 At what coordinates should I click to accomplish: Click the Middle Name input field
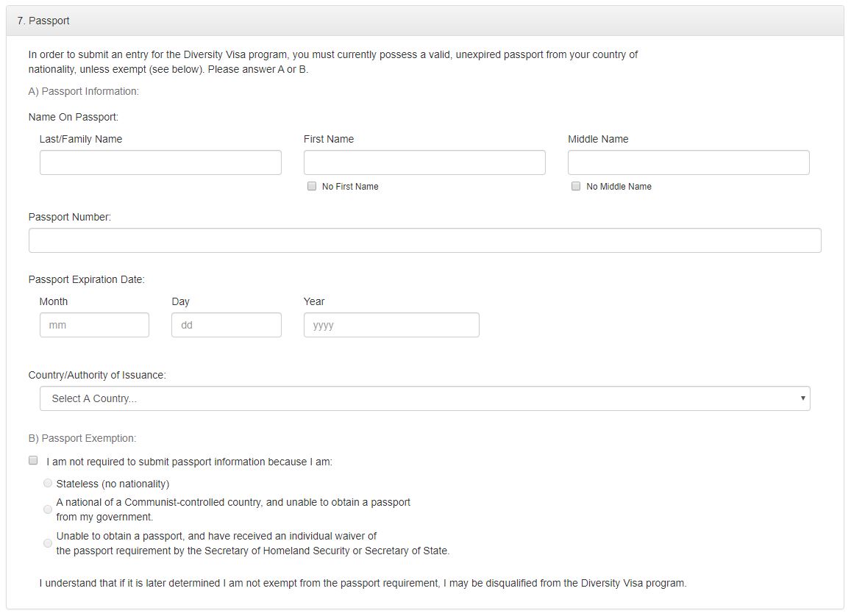point(688,162)
